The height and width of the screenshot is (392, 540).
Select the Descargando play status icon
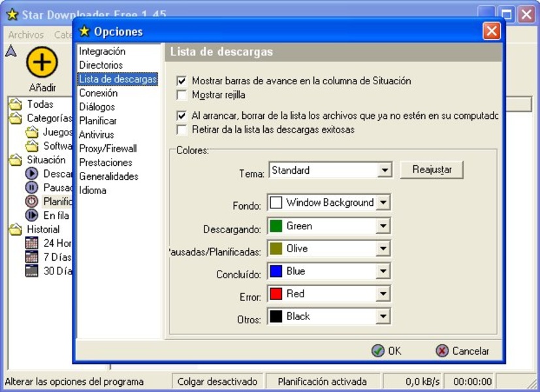[x=31, y=174]
